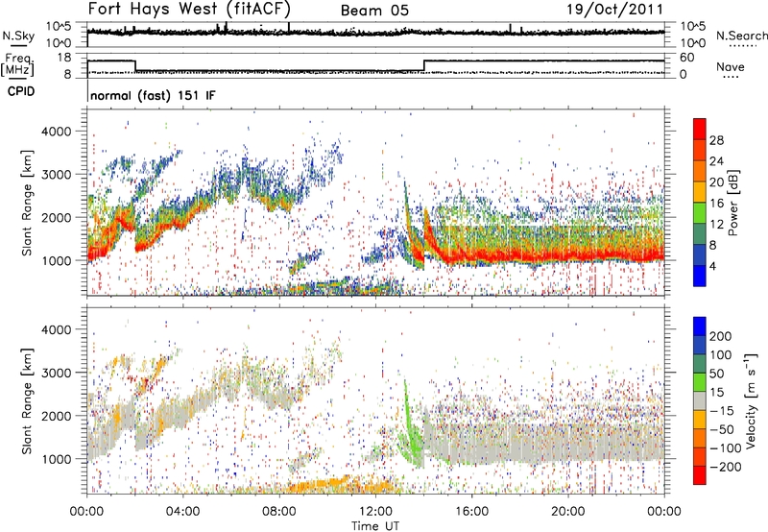Image resolution: width=768 pixels, height=532 pixels.
Task: Click the '3000' tick on the Power panel
Action: pyautogui.click(x=57, y=175)
